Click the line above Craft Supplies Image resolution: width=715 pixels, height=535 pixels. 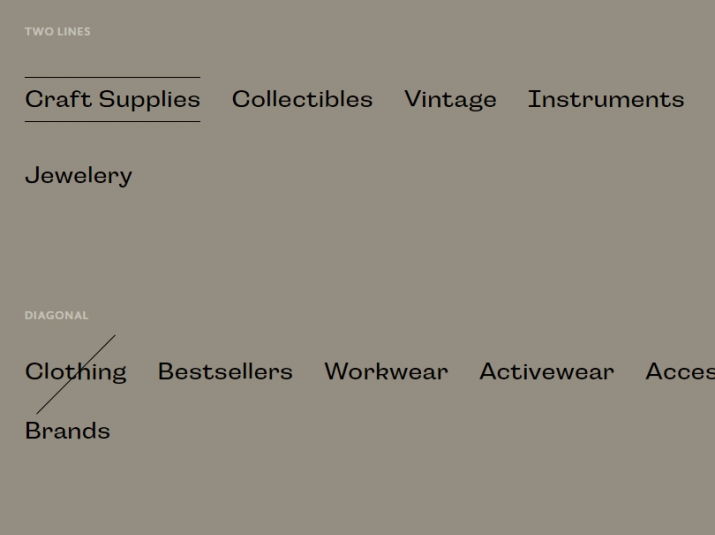[113, 78]
